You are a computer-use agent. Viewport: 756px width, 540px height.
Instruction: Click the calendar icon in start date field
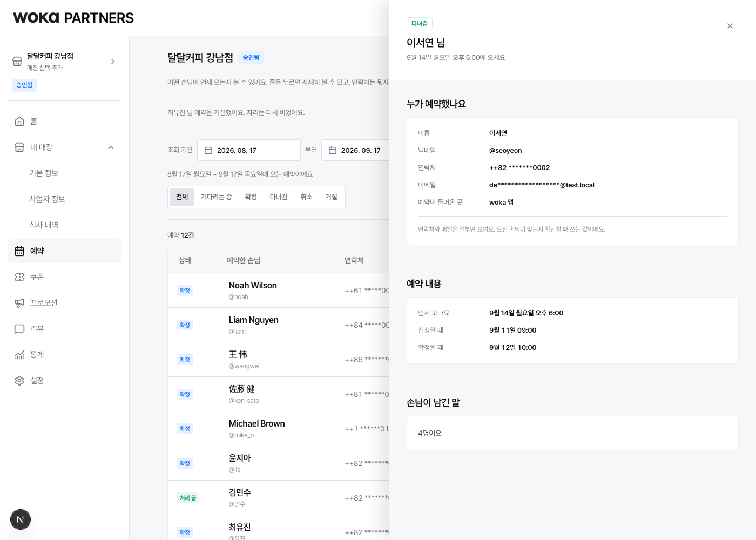[x=208, y=150]
